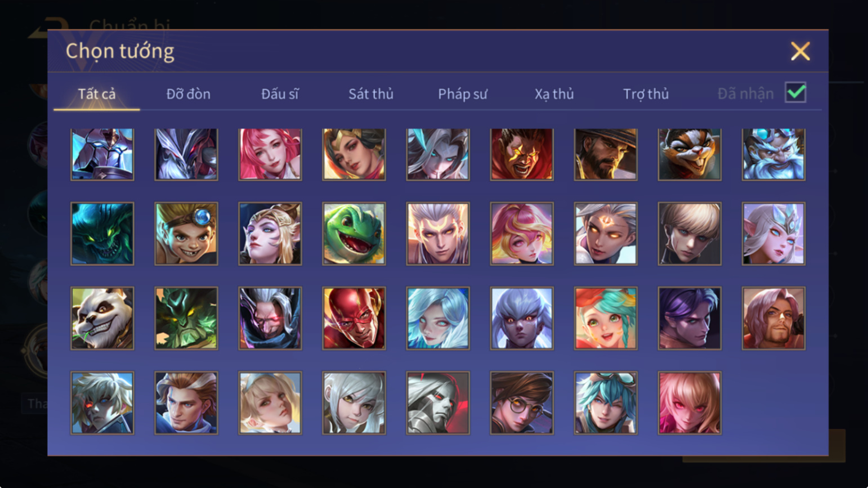Choose the teal-haired hero with goggles
The height and width of the screenshot is (488, 868).
coord(606,403)
